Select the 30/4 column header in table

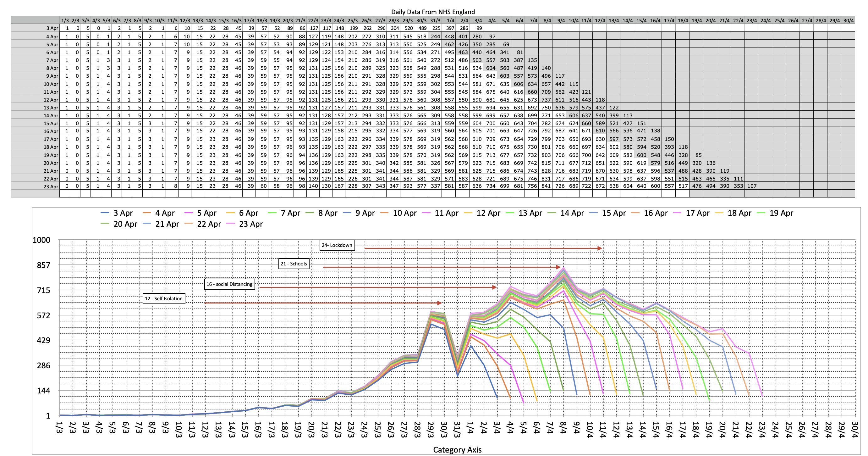tap(848, 20)
